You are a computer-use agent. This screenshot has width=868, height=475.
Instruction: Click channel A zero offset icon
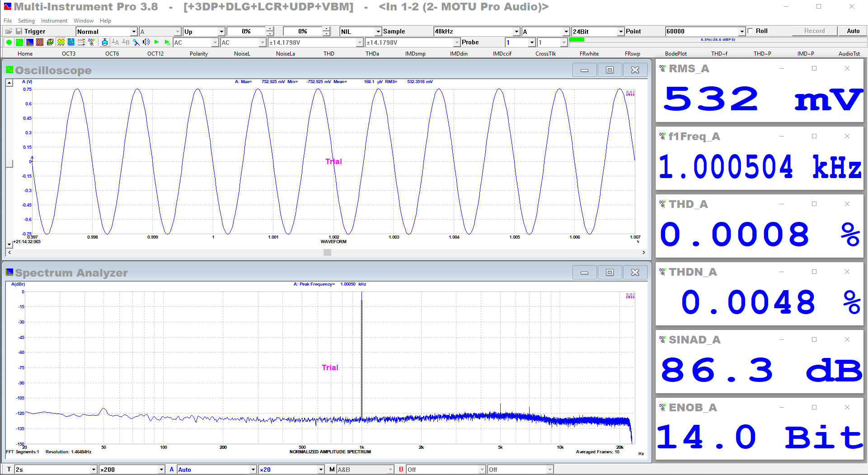pyautogui.click(x=115, y=42)
